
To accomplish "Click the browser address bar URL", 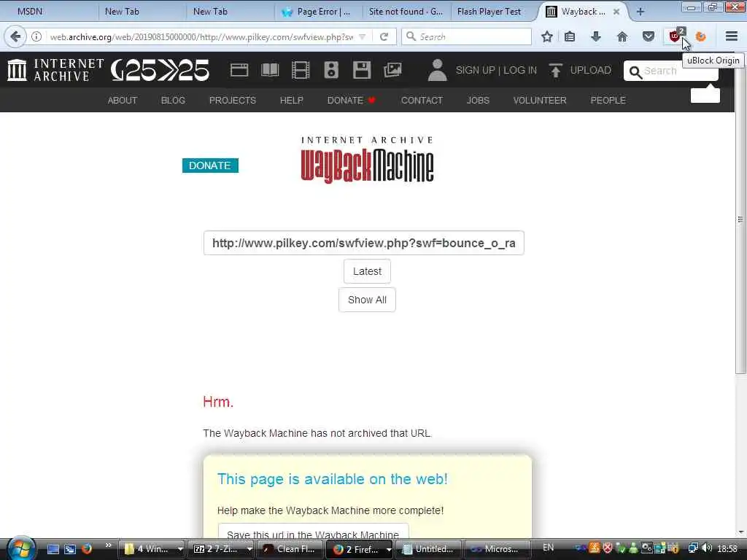I will pyautogui.click(x=201, y=36).
